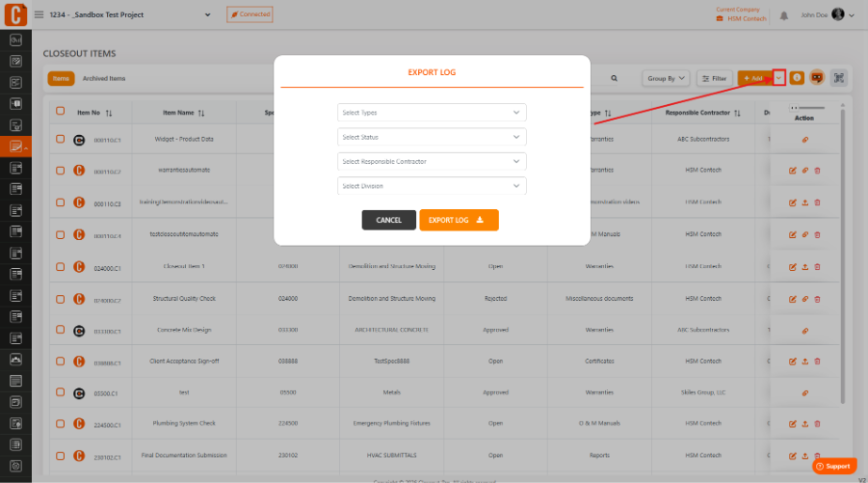This screenshot has width=868, height=483.
Task: Click the orange Export Log button
Action: click(x=459, y=220)
